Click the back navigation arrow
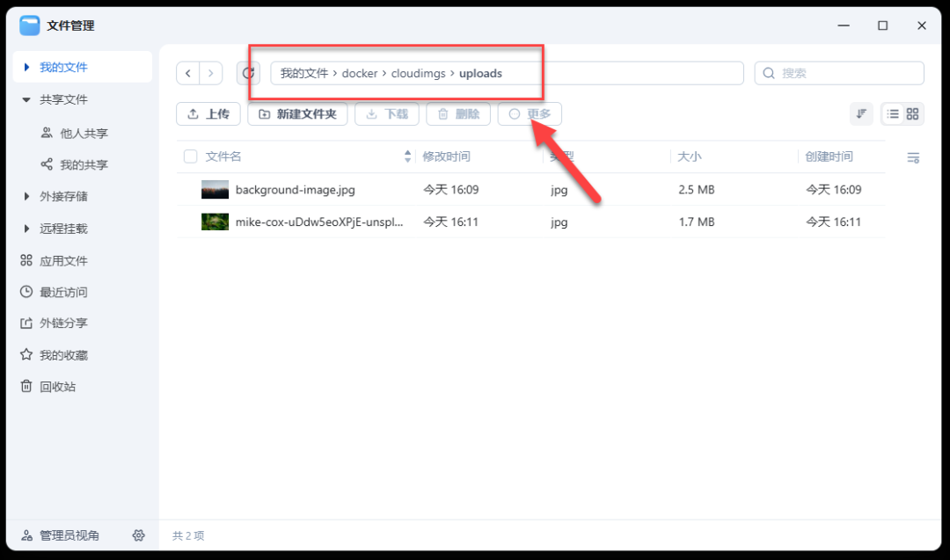The height and width of the screenshot is (560, 950). point(187,73)
